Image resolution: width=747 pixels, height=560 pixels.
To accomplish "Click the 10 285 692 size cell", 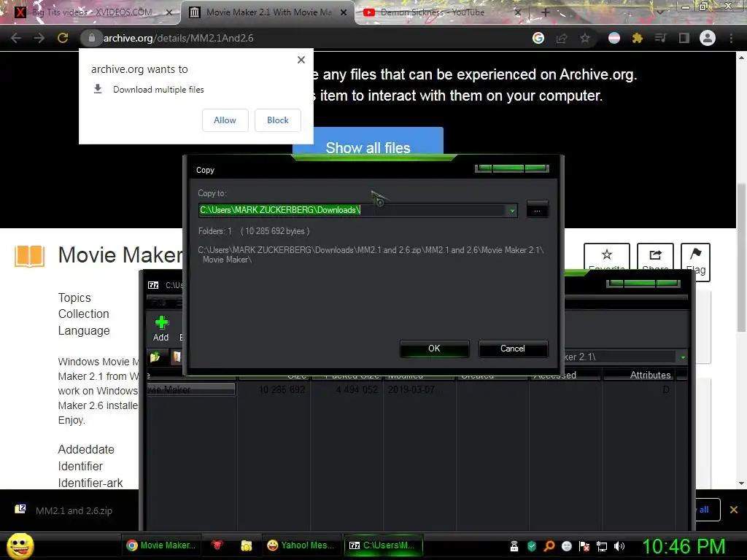I will (x=282, y=389).
